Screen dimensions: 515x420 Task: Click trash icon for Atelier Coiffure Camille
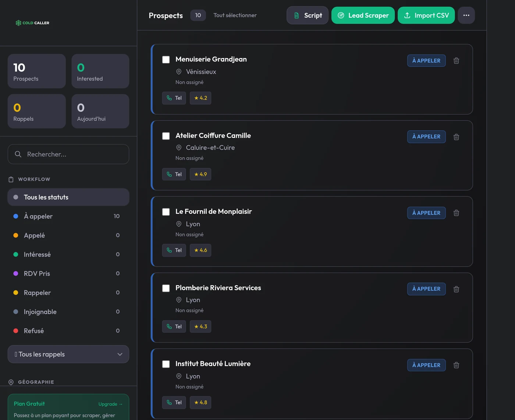click(x=456, y=137)
